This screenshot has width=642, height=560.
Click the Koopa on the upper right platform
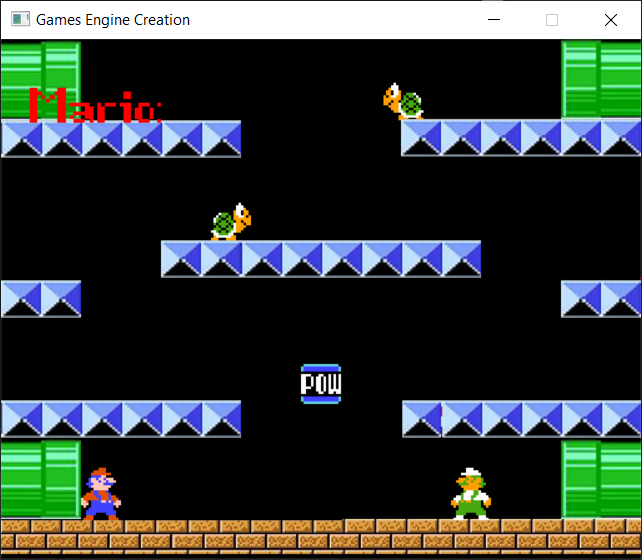click(x=403, y=101)
